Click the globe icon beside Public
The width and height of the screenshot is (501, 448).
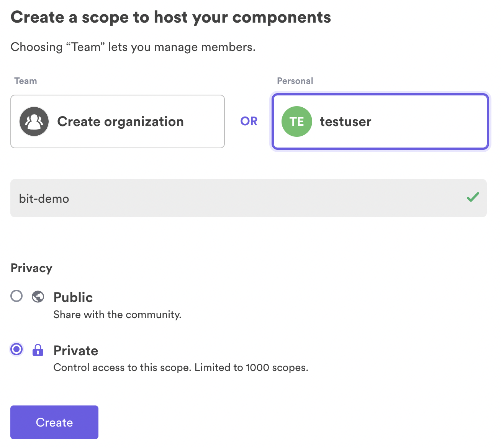coord(38,297)
